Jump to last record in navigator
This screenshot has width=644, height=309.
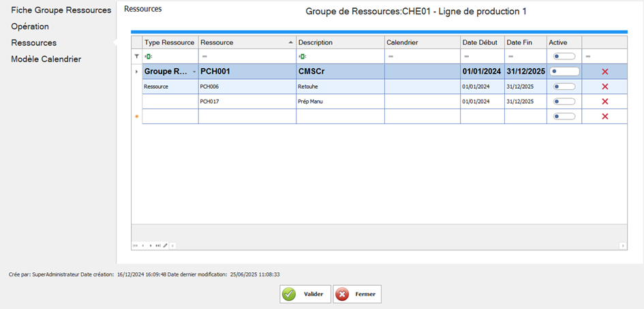pyautogui.click(x=158, y=245)
